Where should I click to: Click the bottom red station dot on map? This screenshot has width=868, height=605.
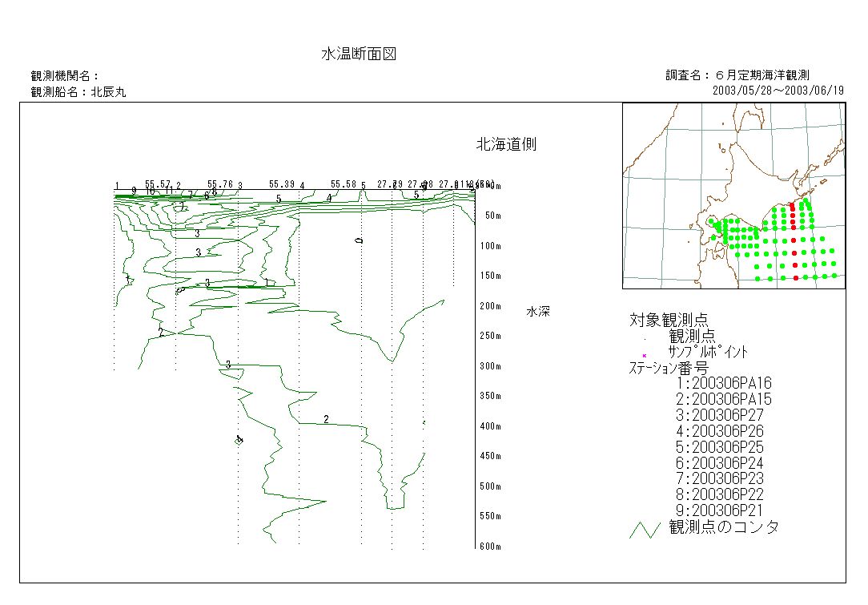coord(795,277)
